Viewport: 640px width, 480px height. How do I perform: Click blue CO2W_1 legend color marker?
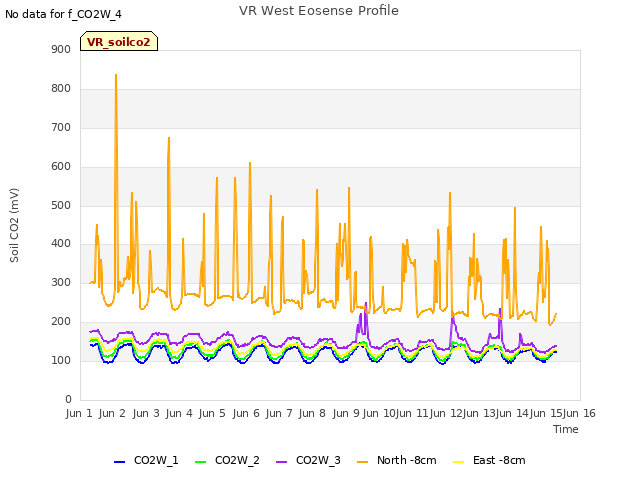tap(119, 462)
